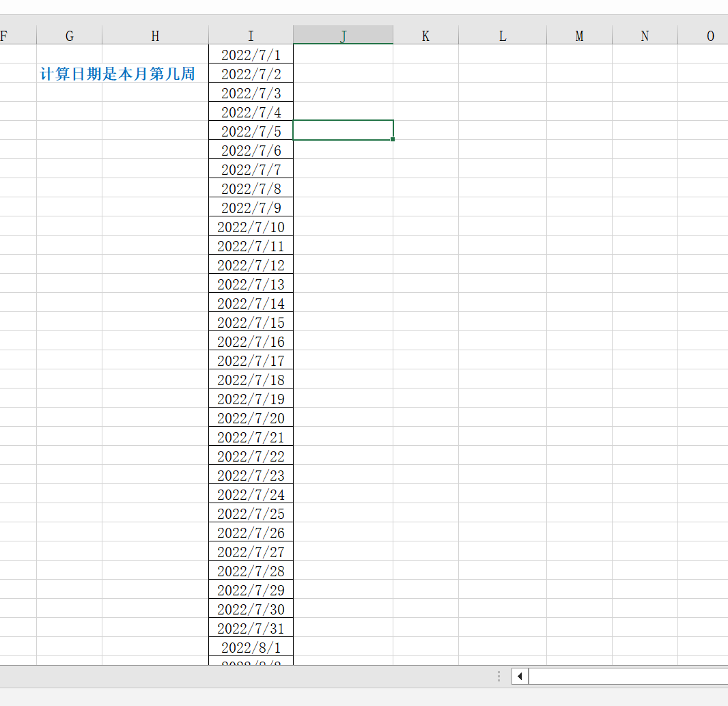The width and height of the screenshot is (728, 706).
Task: Select cell containing 2022/7/19
Action: tap(251, 398)
